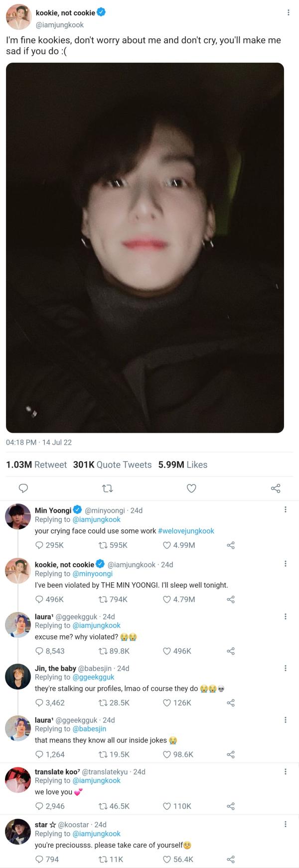Click the share icon on laura's 'excuse me' reply
The height and width of the screenshot is (868, 299).
click(230, 651)
